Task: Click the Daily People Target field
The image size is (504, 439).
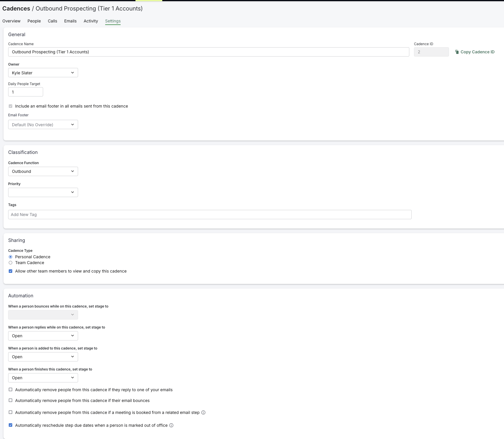Action: pyautogui.click(x=25, y=92)
